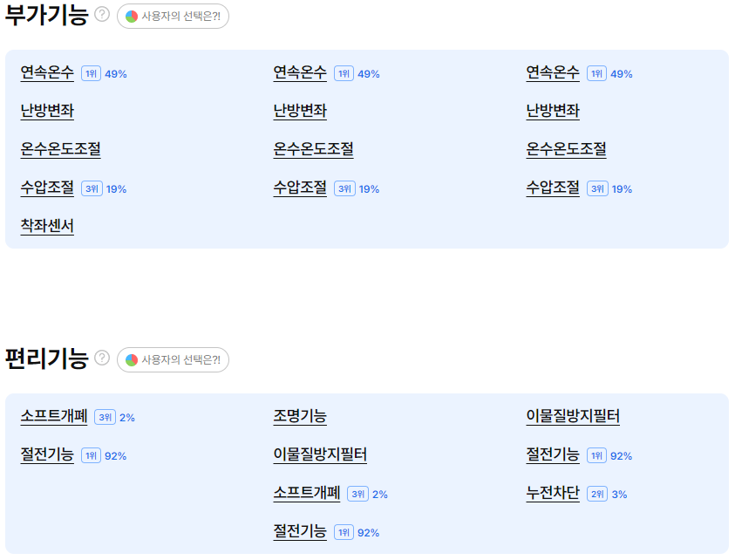Image resolution: width=735 pixels, height=560 pixels.
Task: Open the 조명기능 feature link
Action: pos(300,416)
